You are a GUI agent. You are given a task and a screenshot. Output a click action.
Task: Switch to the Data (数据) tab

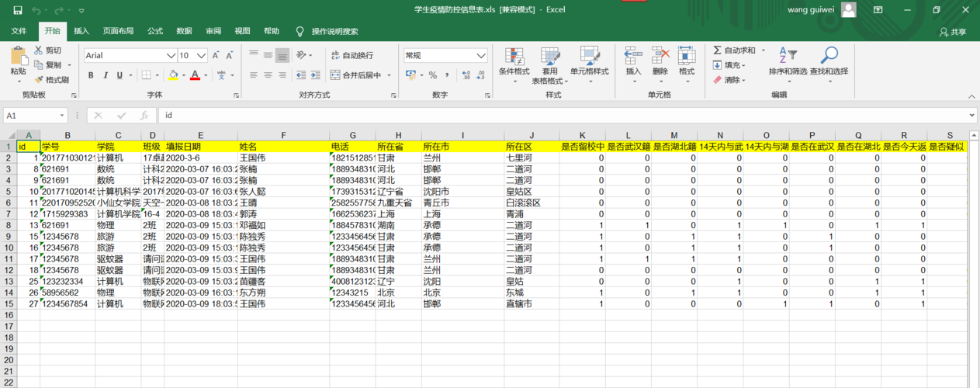tap(184, 31)
